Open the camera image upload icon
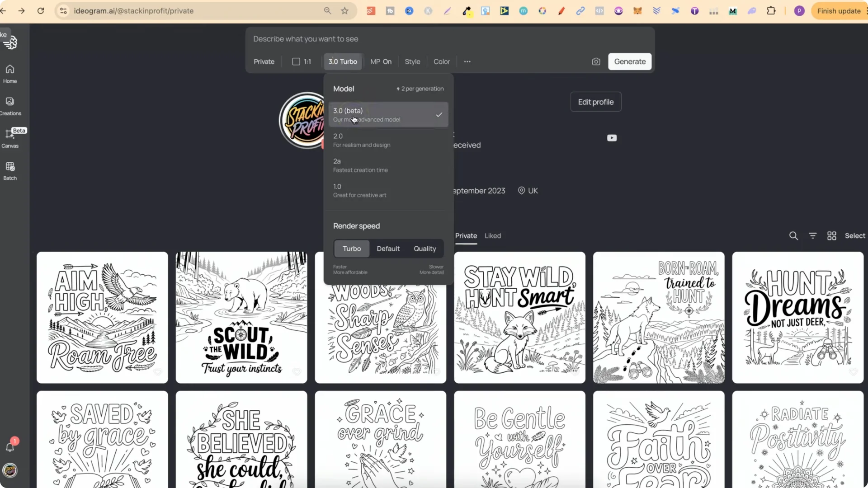This screenshot has height=488, width=868. click(596, 61)
